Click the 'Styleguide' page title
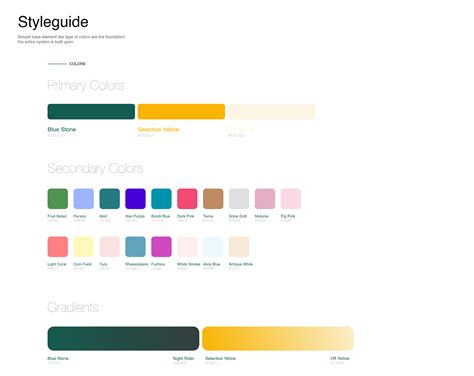The width and height of the screenshot is (474, 376). point(53,22)
